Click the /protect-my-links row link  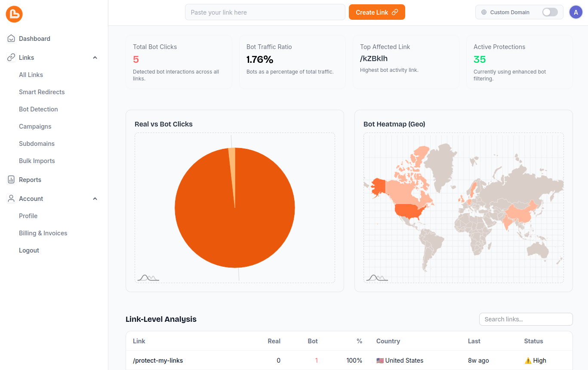click(x=158, y=361)
